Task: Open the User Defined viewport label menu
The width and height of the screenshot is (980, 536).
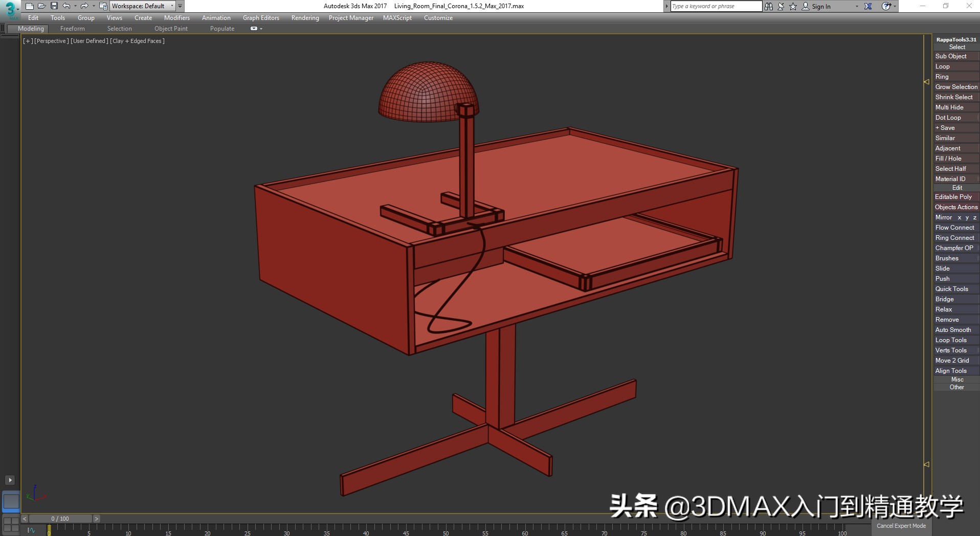Action: coord(89,41)
